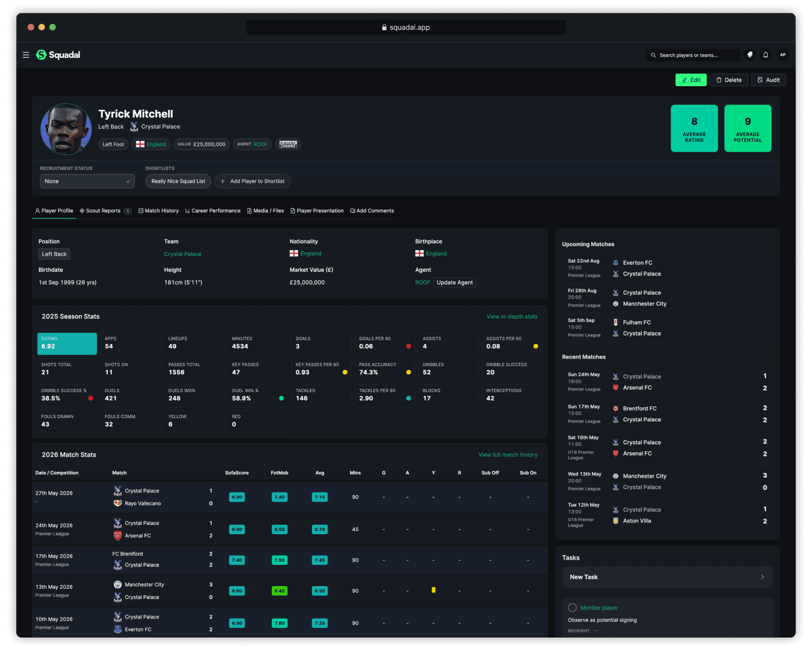The width and height of the screenshot is (812, 650).
Task: Click Tyrick Mitchell's profile photo
Action: tap(66, 129)
